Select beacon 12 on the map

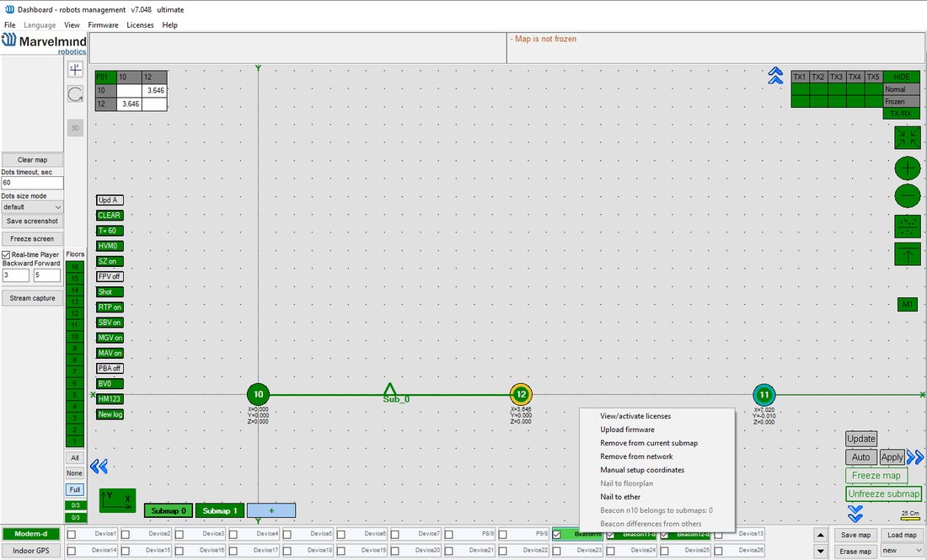[521, 394]
